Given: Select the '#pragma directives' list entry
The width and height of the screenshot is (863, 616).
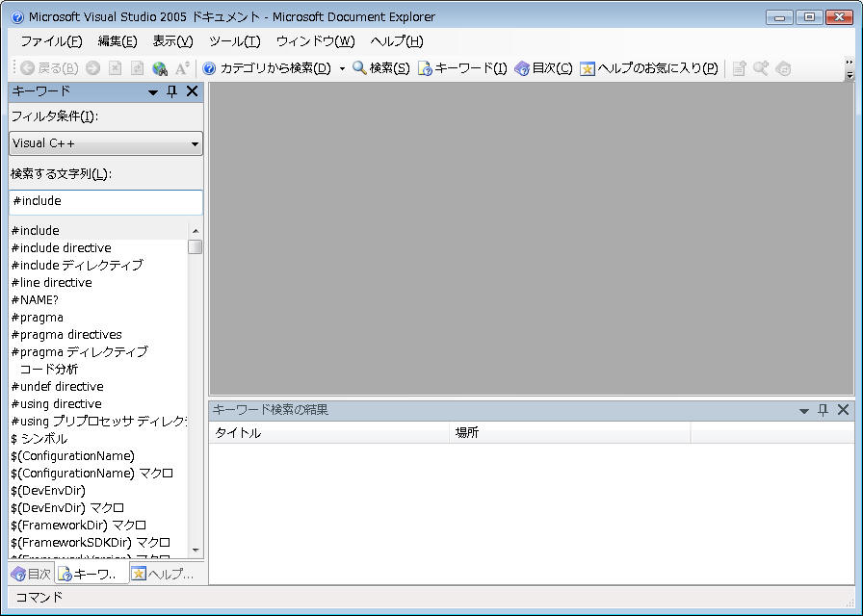Looking at the screenshot, I should (99, 334).
